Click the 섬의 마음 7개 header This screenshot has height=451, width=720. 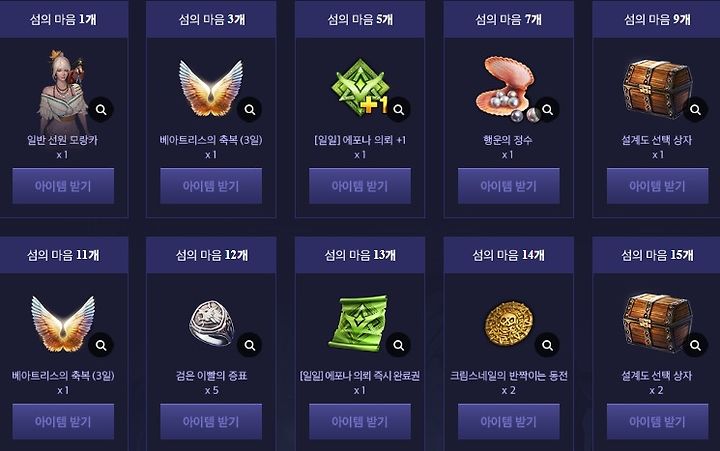(x=509, y=19)
